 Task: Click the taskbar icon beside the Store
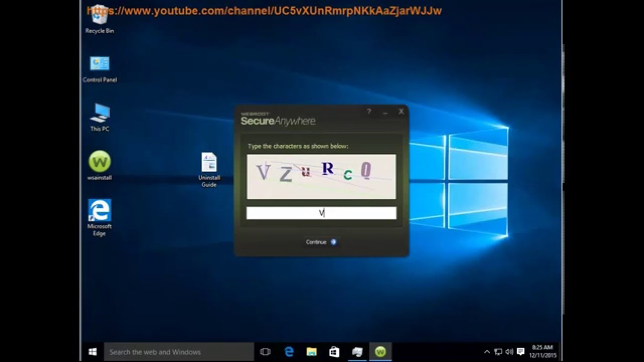click(x=357, y=352)
